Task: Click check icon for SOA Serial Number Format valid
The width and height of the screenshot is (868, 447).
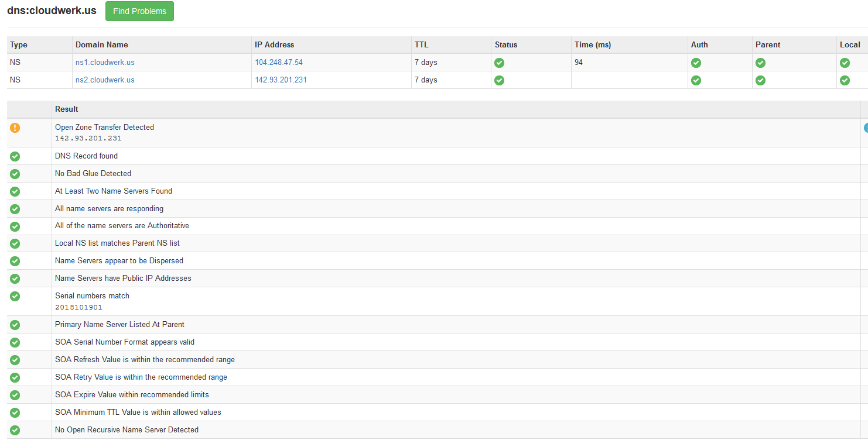Action: coord(15,342)
